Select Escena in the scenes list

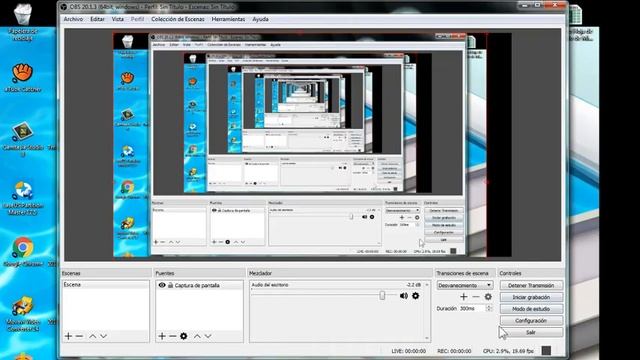(105, 284)
